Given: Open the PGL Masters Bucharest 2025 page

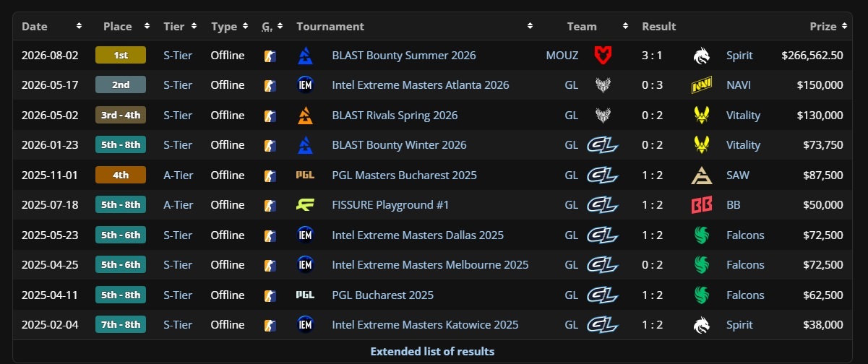Looking at the screenshot, I should (x=404, y=175).
